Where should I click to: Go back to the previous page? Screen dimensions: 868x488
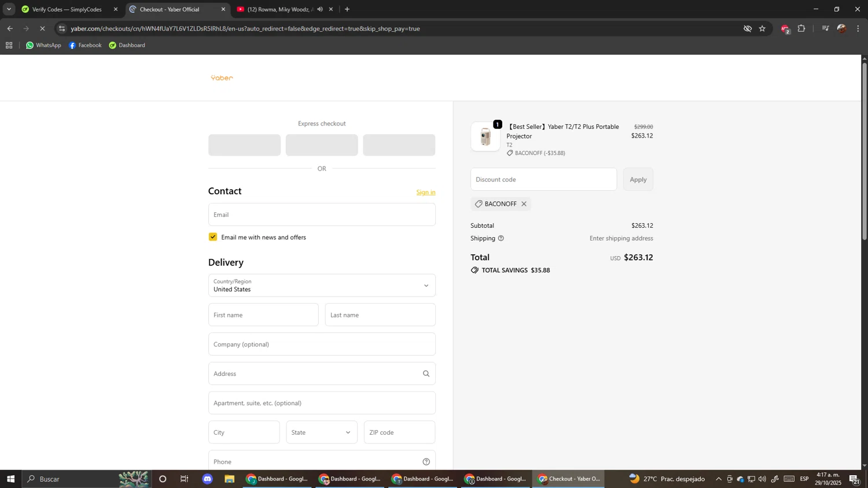[10, 28]
